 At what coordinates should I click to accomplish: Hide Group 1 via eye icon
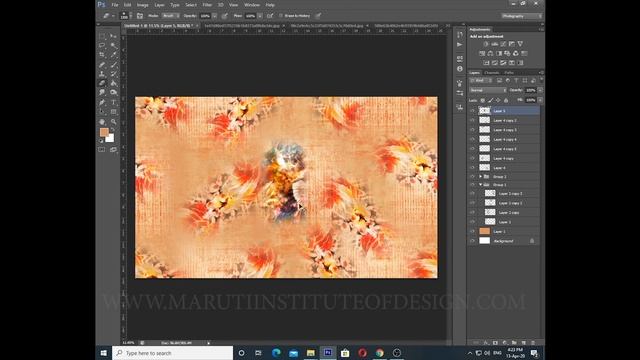[473, 185]
